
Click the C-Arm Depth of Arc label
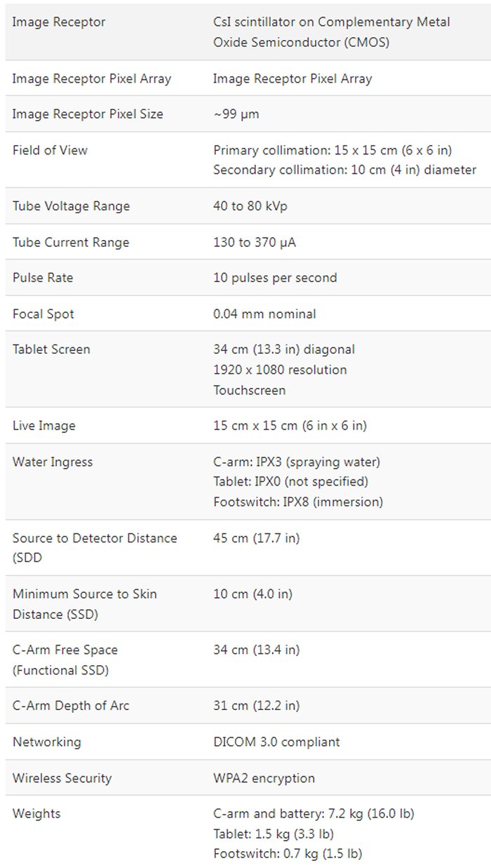pyautogui.click(x=71, y=705)
